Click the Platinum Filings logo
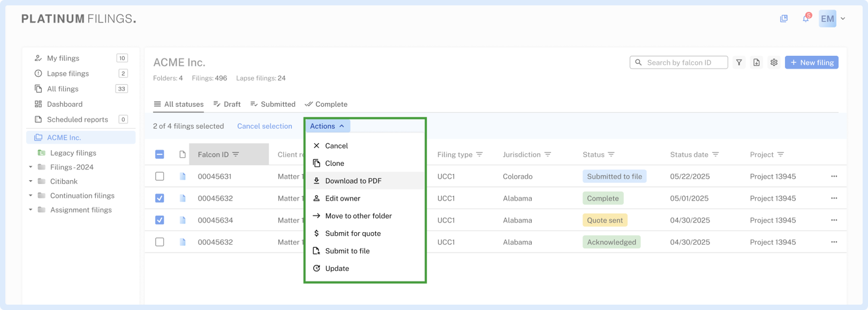The image size is (868, 310). (79, 19)
